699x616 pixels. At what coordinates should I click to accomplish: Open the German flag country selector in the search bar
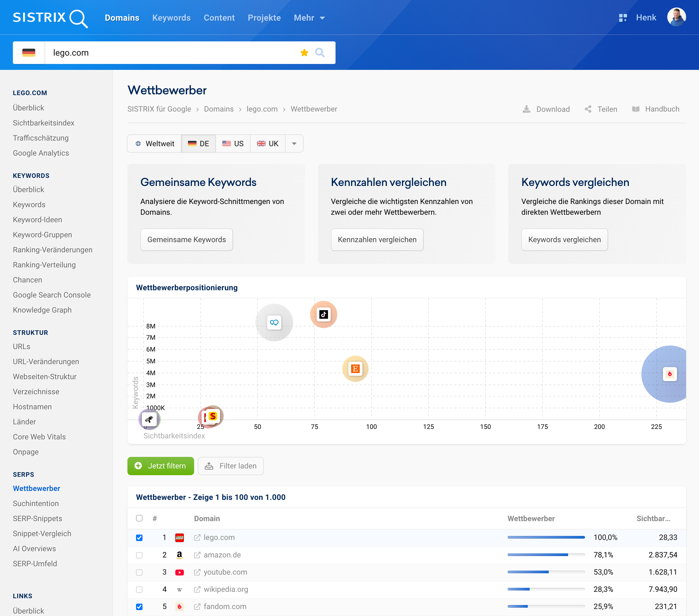coord(29,53)
